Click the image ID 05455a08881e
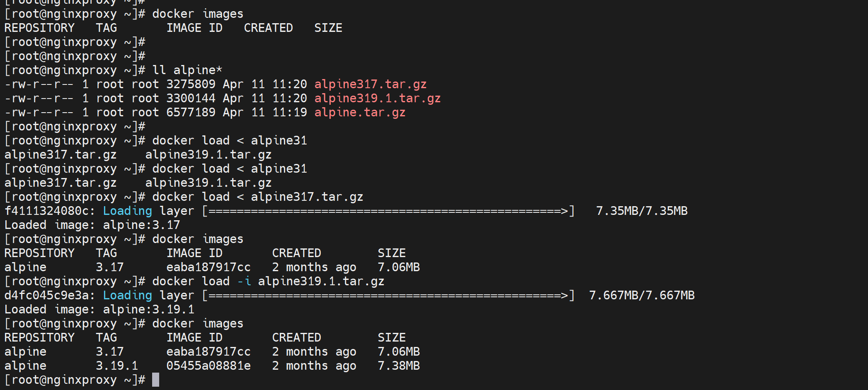This screenshot has height=390, width=868. 208,366
